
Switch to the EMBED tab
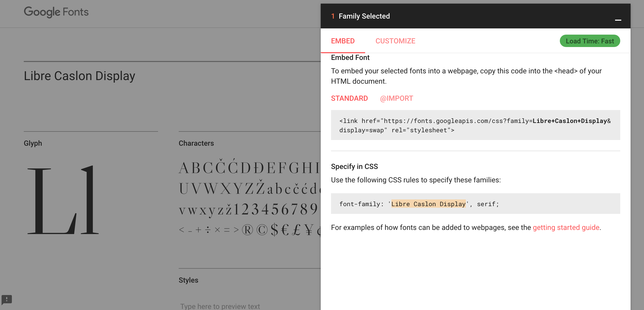(343, 41)
